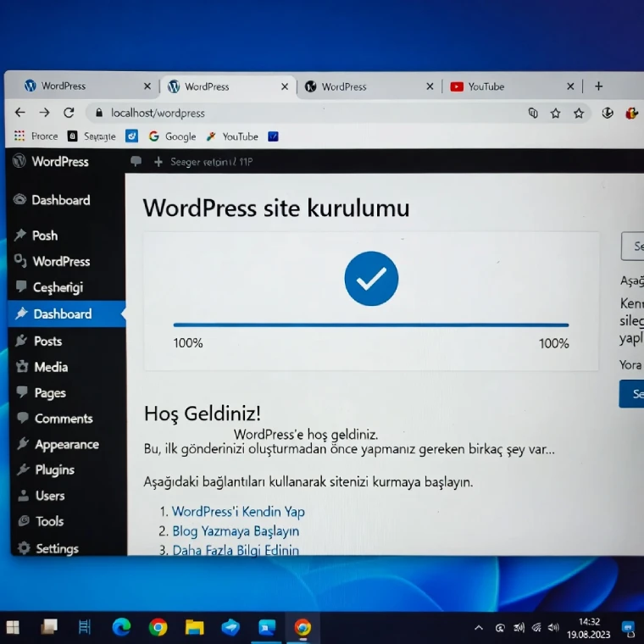Open the YouTube bookmark in the bookmarks bar

[x=232, y=136]
